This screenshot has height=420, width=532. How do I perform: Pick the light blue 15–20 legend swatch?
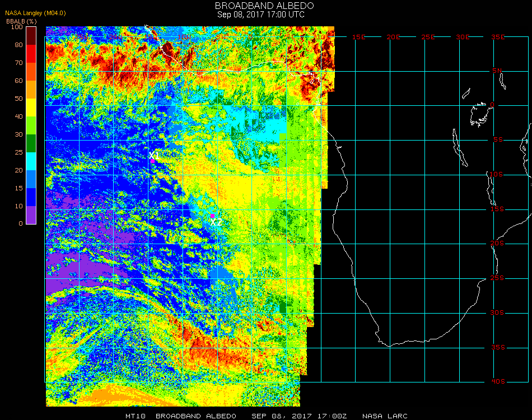31,179
